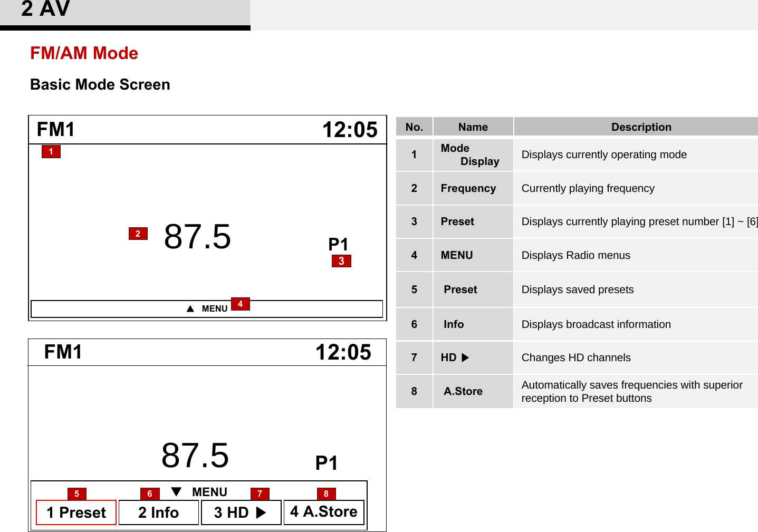Click the 87.5 frequency on upper screen
Image resolution: width=758 pixels, height=532 pixels.
tap(197, 236)
